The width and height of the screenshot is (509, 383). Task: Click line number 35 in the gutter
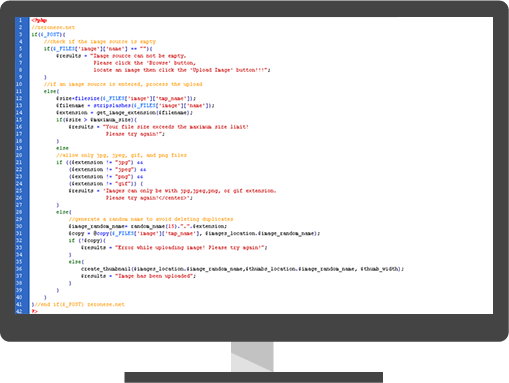click(x=19, y=262)
